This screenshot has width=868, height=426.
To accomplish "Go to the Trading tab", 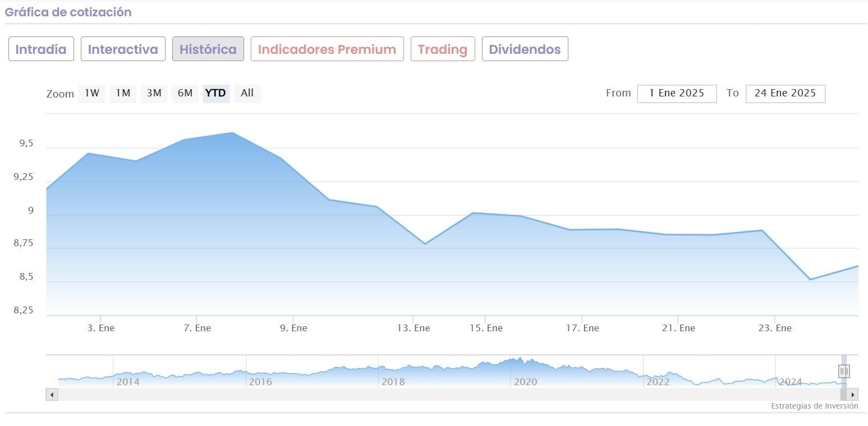I will click(443, 49).
